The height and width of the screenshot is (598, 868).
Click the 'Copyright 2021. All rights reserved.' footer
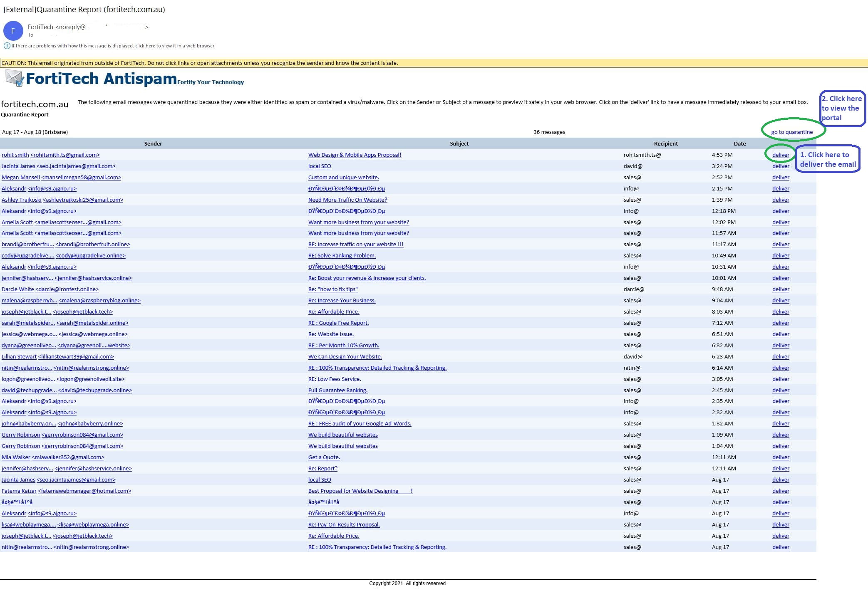click(408, 583)
